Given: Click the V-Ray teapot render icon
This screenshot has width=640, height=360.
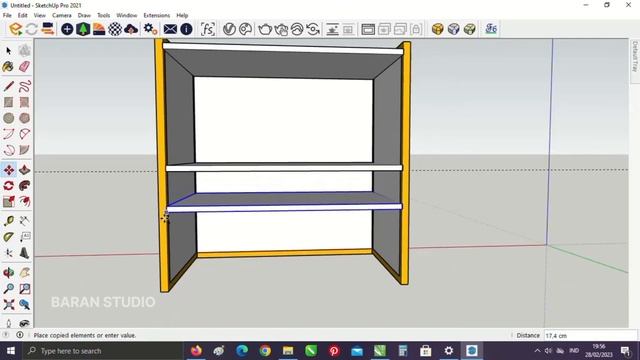Looking at the screenshot, I should [265, 29].
